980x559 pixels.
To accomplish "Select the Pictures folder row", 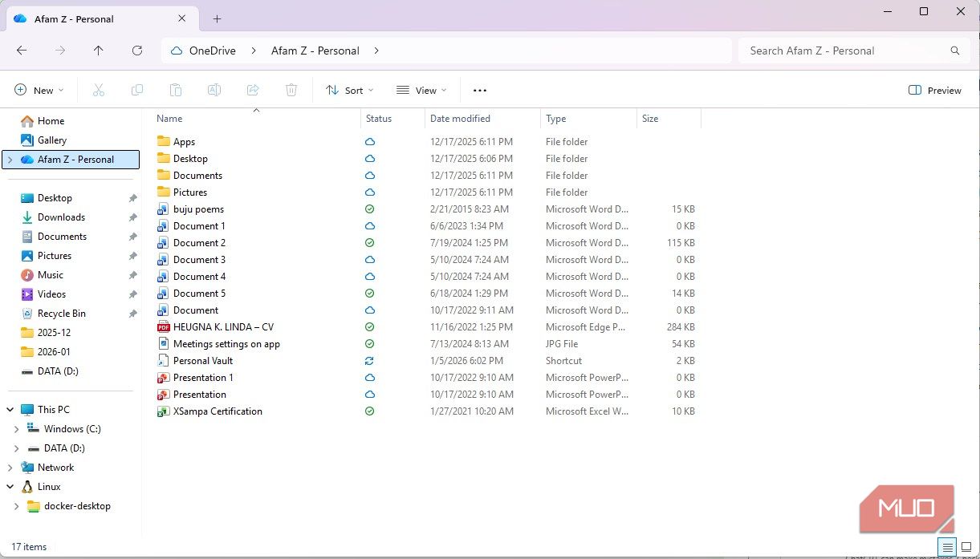I will 428,192.
